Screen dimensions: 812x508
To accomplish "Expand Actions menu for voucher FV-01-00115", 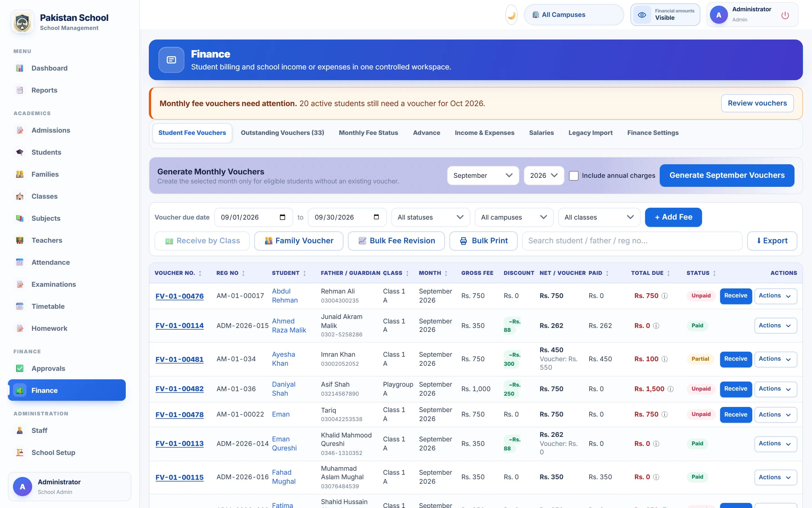I will point(775,478).
